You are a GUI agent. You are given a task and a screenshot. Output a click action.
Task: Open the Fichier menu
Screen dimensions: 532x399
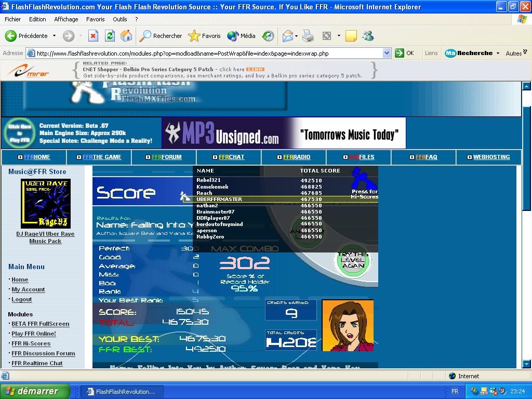[13, 19]
